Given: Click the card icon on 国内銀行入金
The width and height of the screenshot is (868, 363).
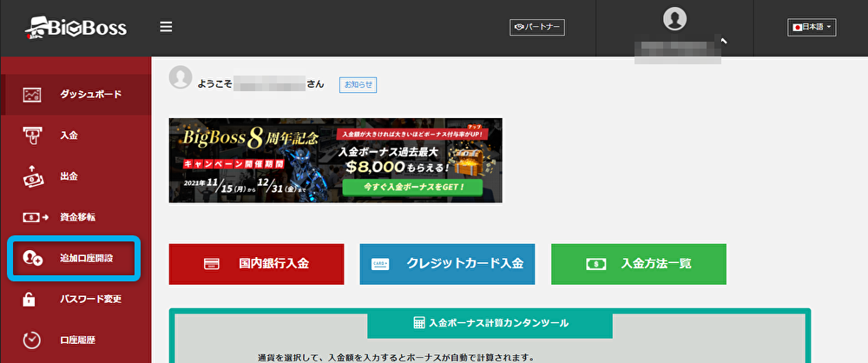Looking at the screenshot, I should click(x=212, y=264).
